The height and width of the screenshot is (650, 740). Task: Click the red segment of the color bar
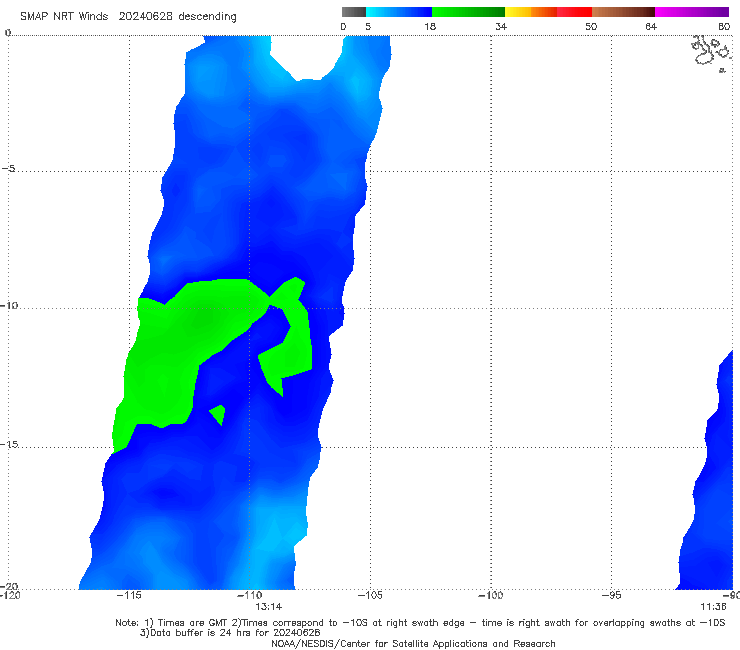[x=574, y=12]
